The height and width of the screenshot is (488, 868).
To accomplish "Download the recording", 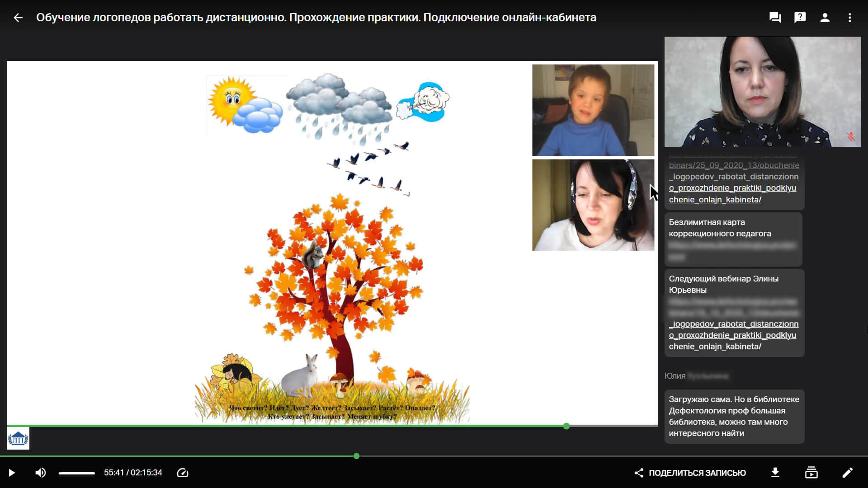I will coord(775,473).
